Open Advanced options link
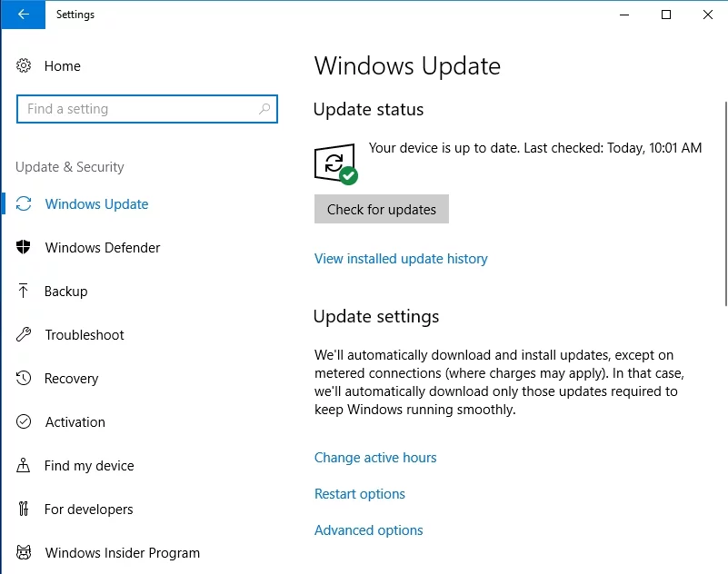Screen dimensions: 728x574 coord(369,529)
